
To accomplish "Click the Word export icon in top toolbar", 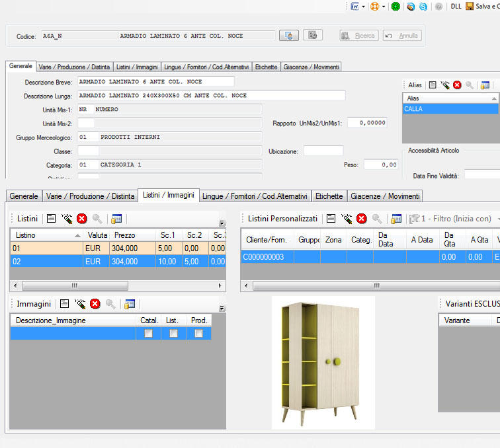I will pos(354,7).
